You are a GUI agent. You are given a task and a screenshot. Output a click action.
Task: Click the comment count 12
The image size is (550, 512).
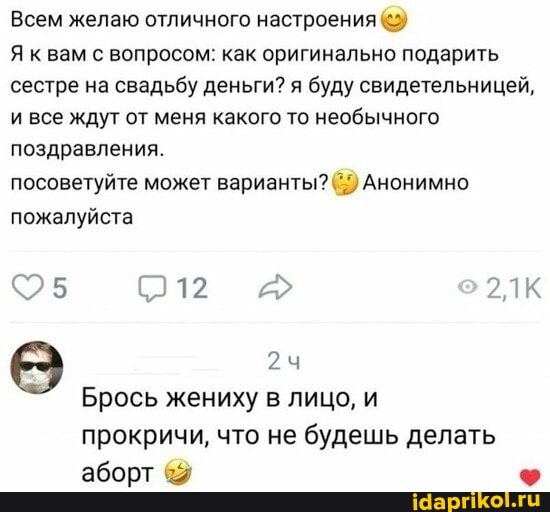191,289
